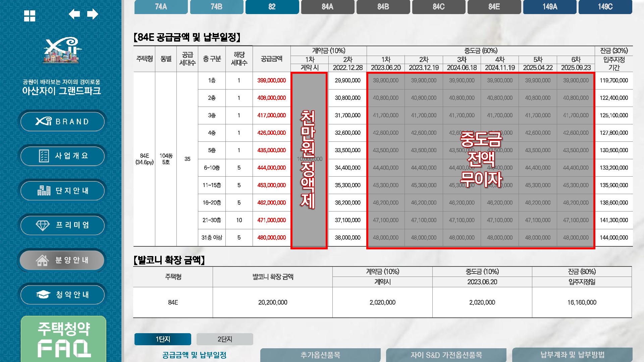Open the Xi BRAND menu
Viewport: 644px width, 362px height.
tap(62, 121)
